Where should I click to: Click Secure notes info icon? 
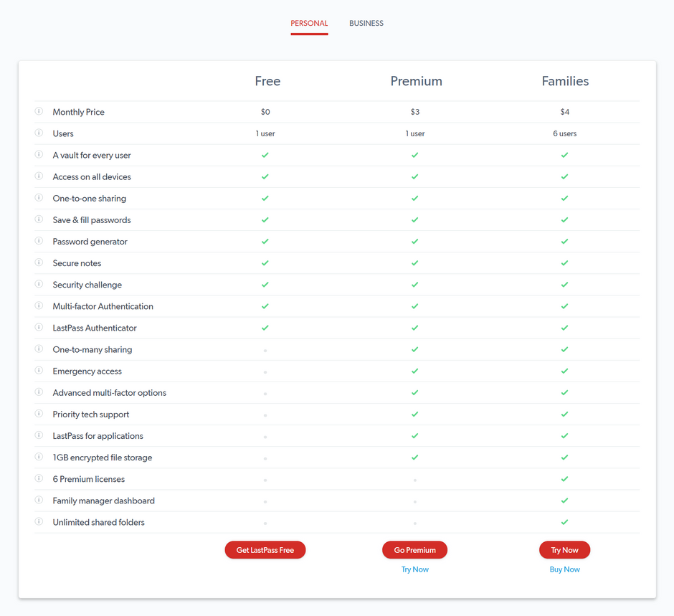[x=39, y=262]
